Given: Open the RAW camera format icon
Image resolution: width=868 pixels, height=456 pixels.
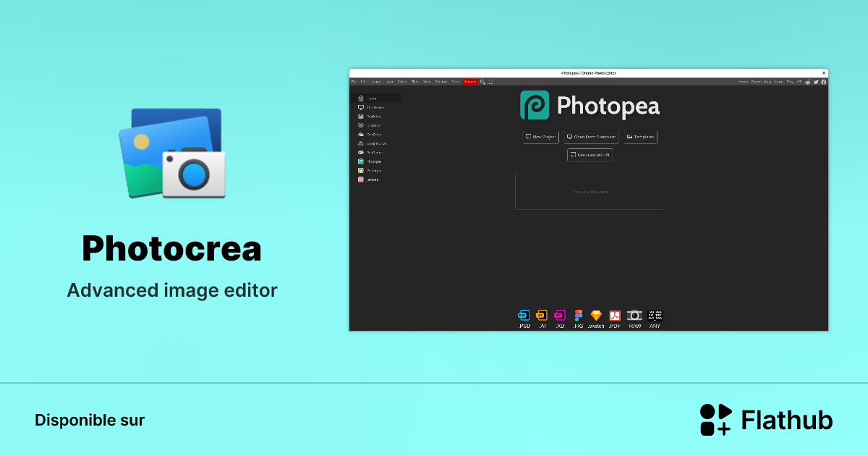Looking at the screenshot, I should [634, 316].
